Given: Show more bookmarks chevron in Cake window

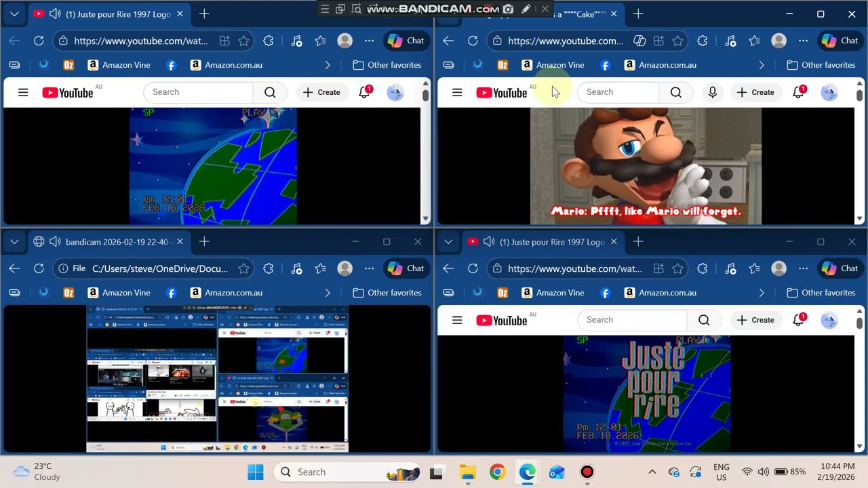Looking at the screenshot, I should 762,65.
